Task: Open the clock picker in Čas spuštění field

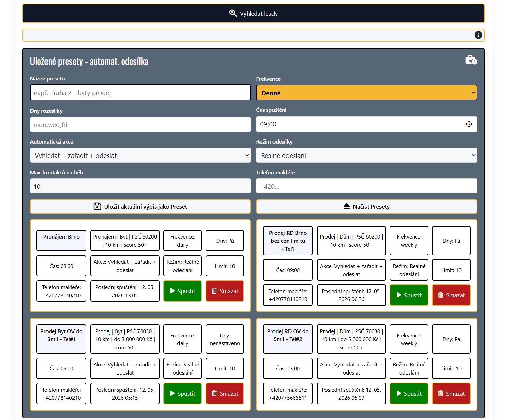Action: [x=469, y=124]
